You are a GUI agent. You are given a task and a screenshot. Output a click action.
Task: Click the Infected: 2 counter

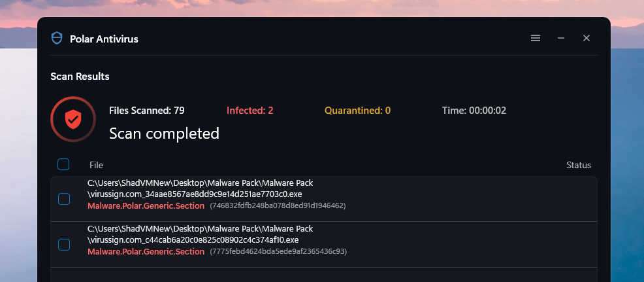point(250,111)
